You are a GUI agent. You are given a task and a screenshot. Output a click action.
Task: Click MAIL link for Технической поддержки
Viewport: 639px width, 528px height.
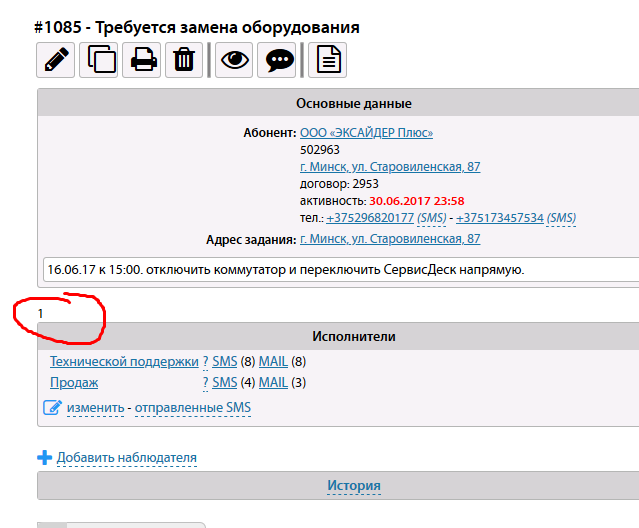273,361
